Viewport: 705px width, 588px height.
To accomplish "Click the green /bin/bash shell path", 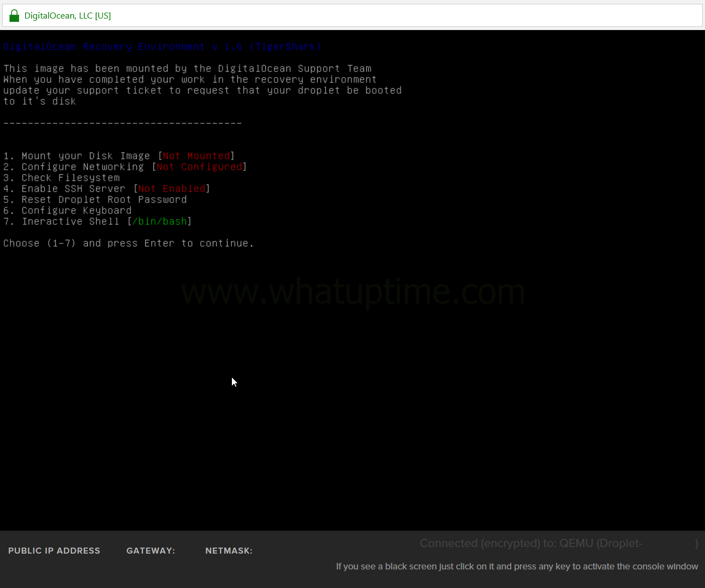I will click(x=159, y=222).
